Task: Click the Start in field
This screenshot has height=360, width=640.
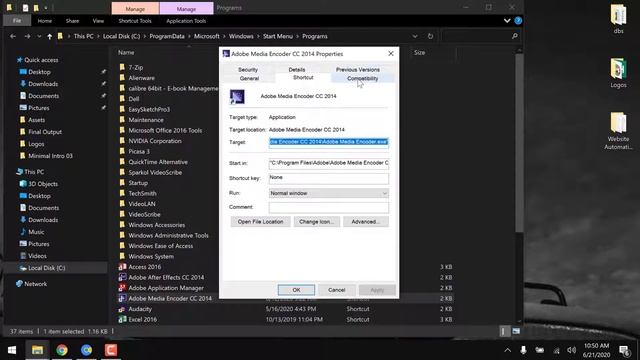Action: tap(329, 163)
